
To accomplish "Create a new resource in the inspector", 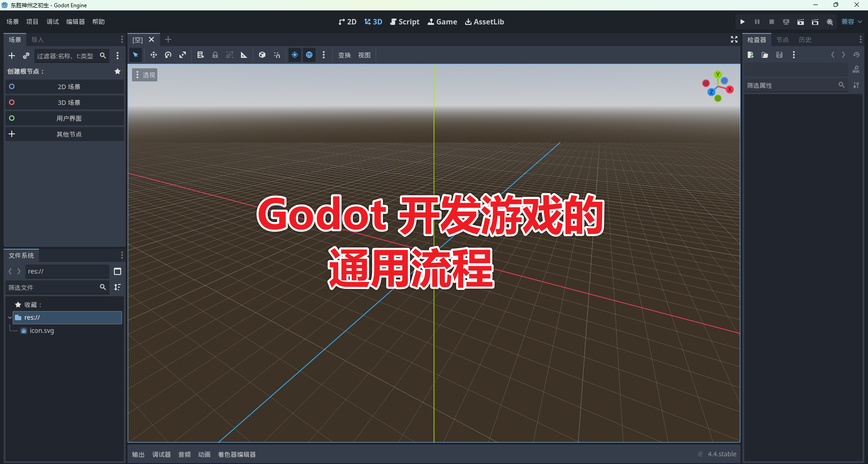I will pyautogui.click(x=750, y=55).
